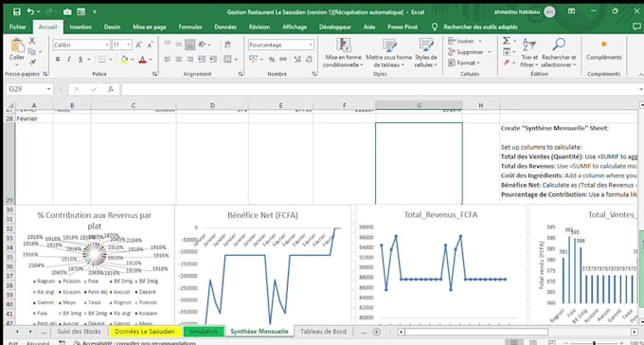
Task: Open the Calibri font name dropdown
Action: [108, 45]
